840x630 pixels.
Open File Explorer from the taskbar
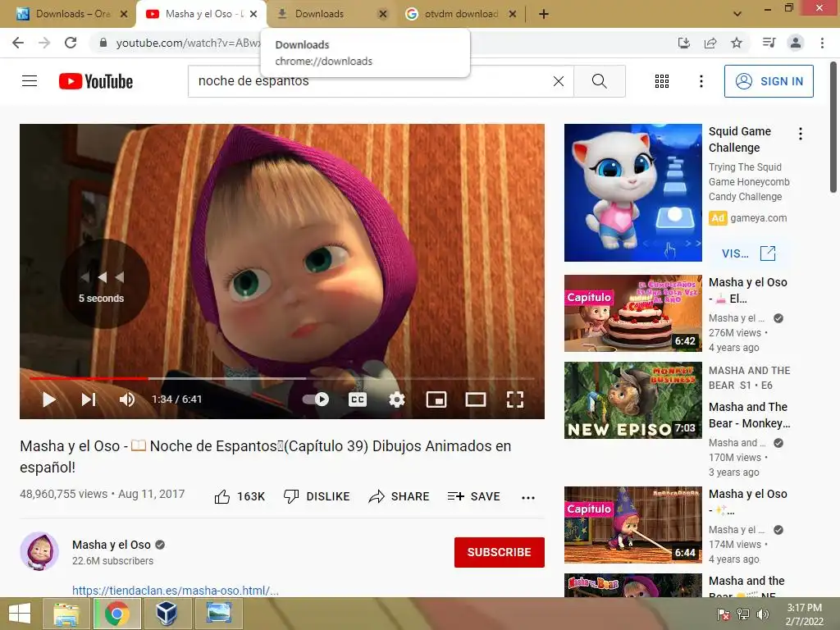(66, 614)
